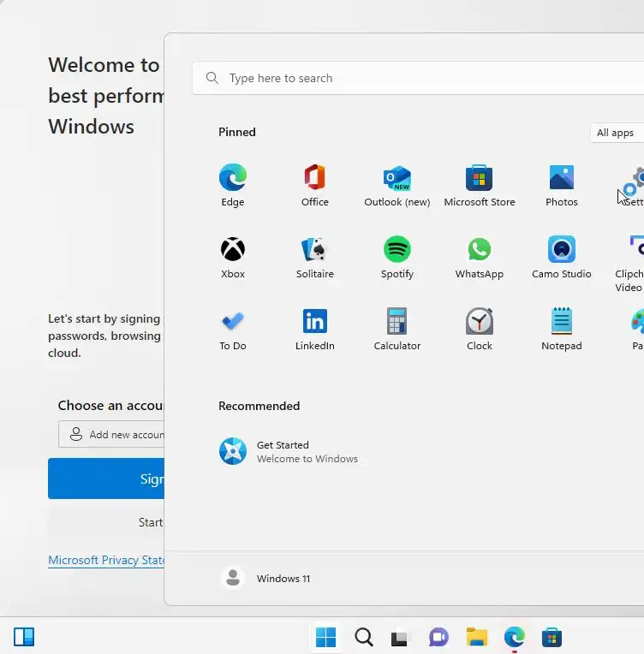
Task: Open the Widgets taskbar button
Action: (24, 637)
